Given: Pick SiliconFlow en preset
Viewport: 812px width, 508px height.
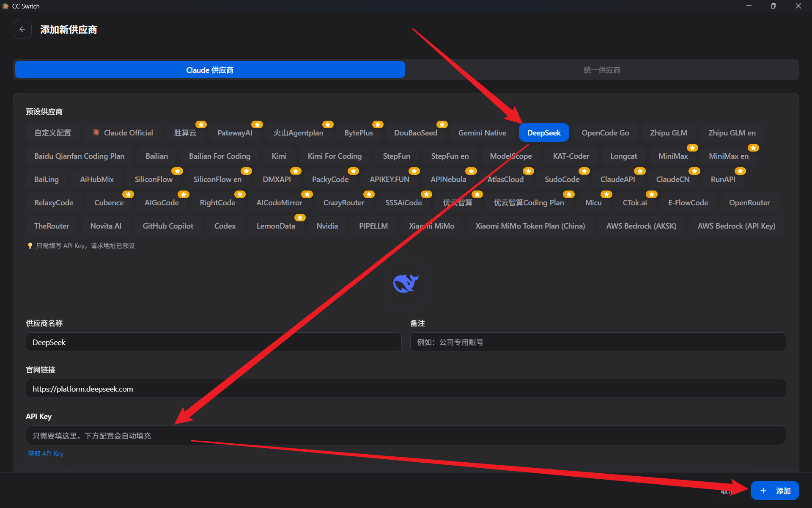Looking at the screenshot, I should pos(217,179).
